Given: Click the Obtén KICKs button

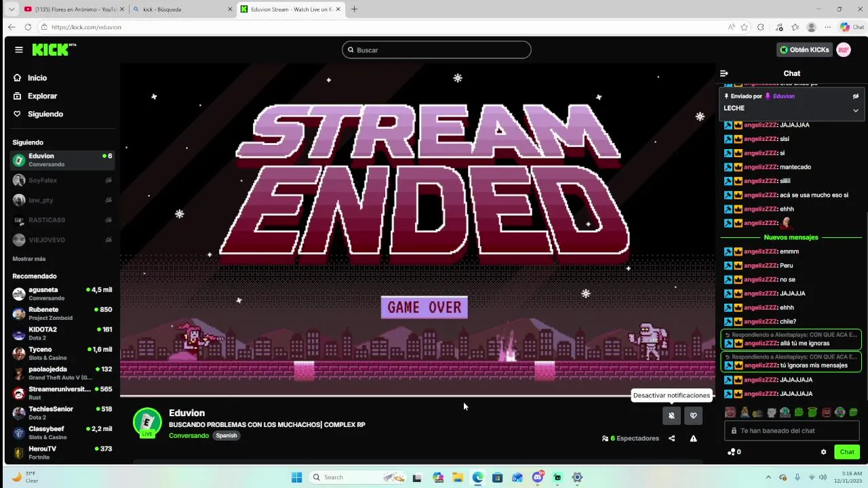Looking at the screenshot, I should coord(804,49).
